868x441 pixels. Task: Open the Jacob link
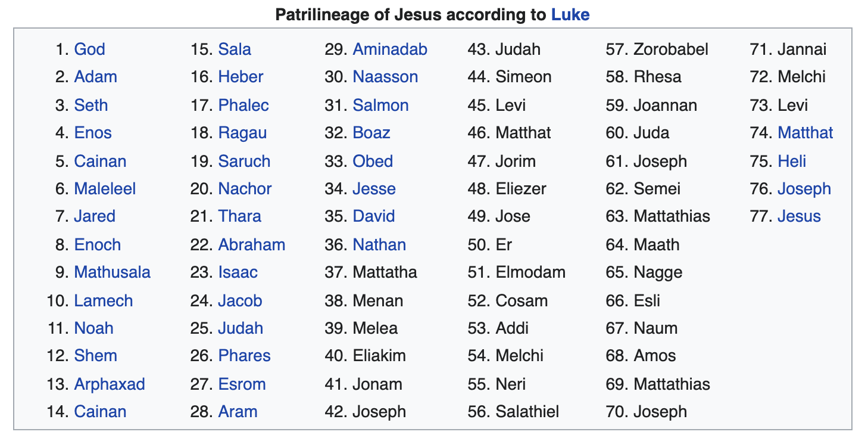(240, 301)
